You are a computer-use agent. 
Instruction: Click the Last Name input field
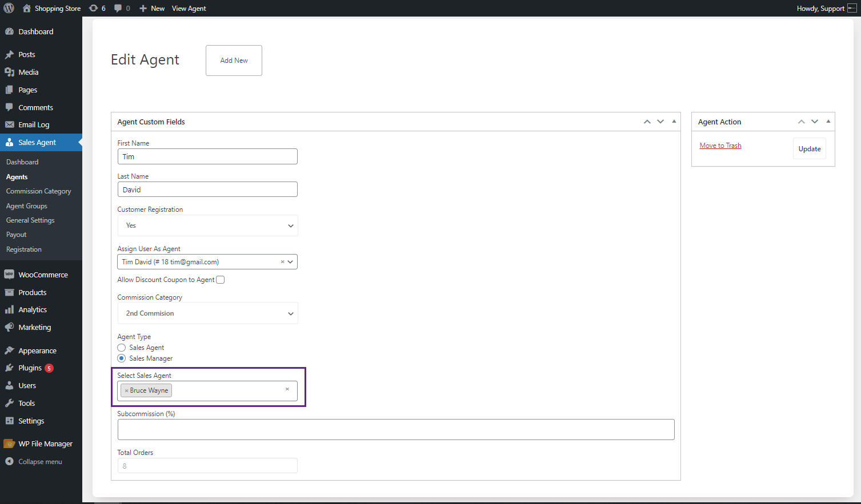point(208,189)
